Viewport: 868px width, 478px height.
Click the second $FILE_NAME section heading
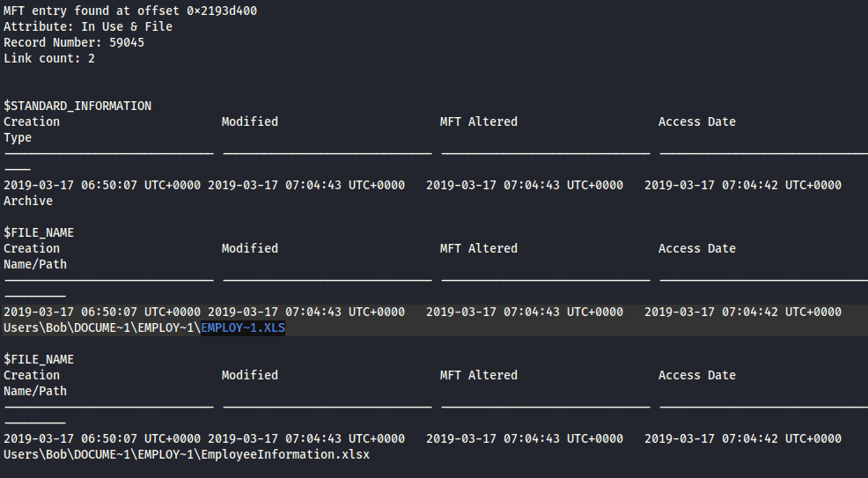click(x=39, y=360)
